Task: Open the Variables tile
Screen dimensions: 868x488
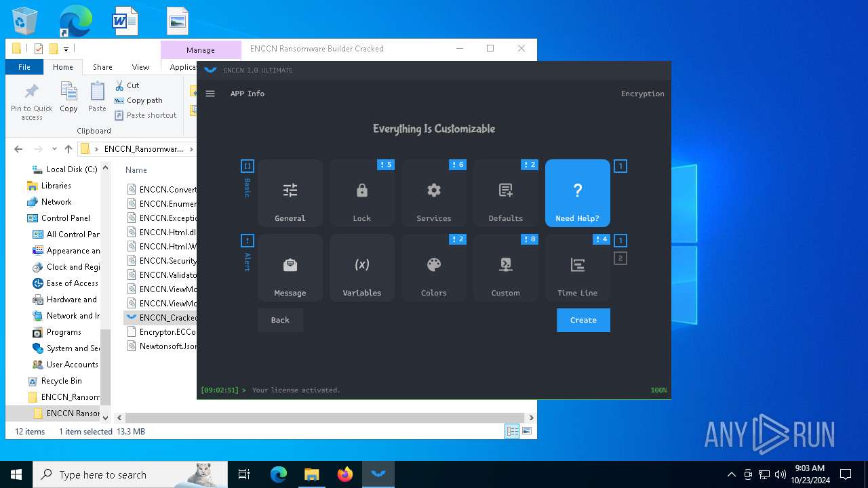Action: tap(362, 267)
